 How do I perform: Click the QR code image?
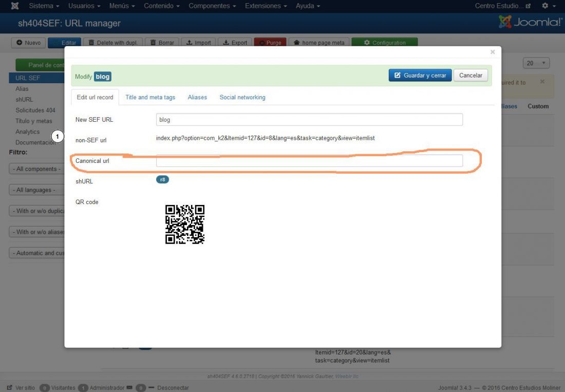tap(185, 225)
